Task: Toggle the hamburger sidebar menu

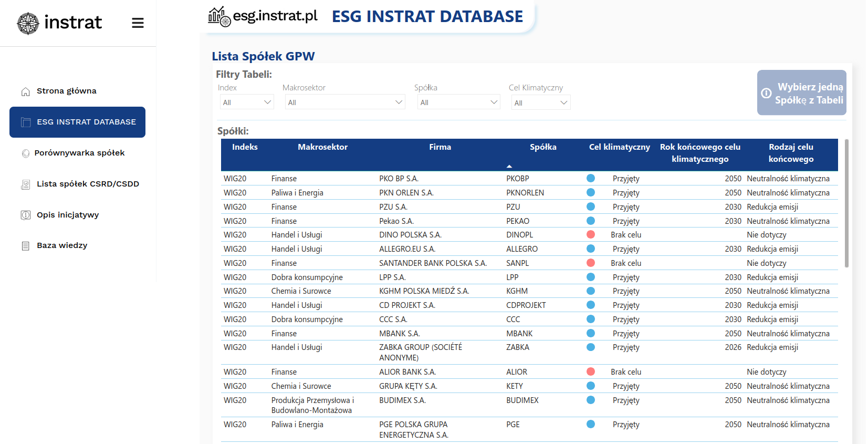Action: [x=138, y=23]
